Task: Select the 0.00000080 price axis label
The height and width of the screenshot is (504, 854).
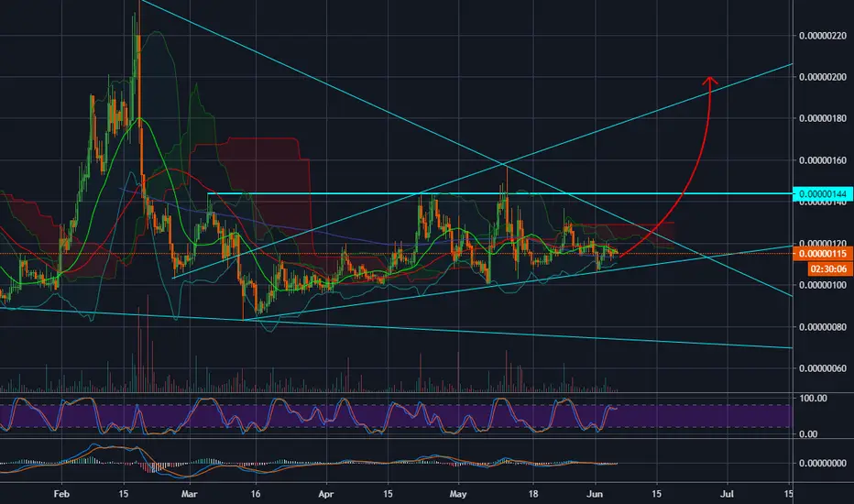Action: [823, 327]
